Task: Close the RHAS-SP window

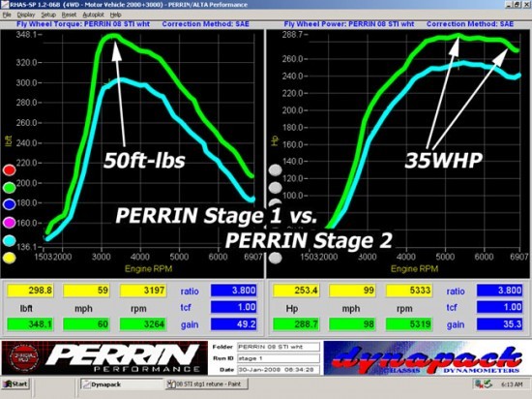Action: pos(525,5)
